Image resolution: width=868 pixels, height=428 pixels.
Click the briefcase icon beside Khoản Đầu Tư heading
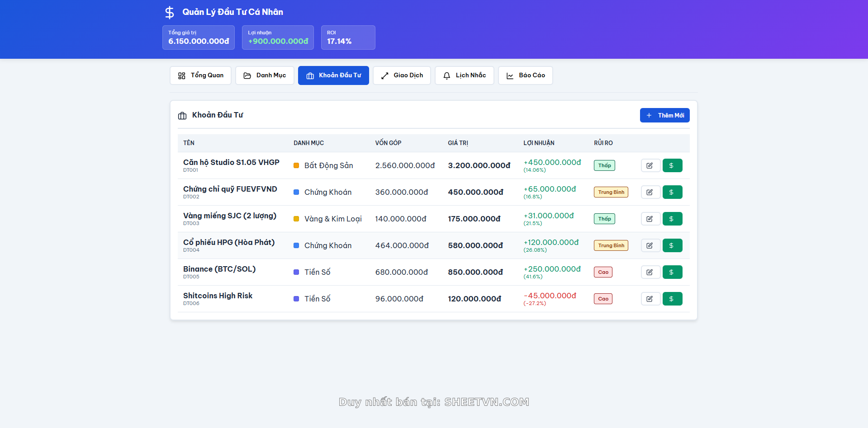[182, 116]
